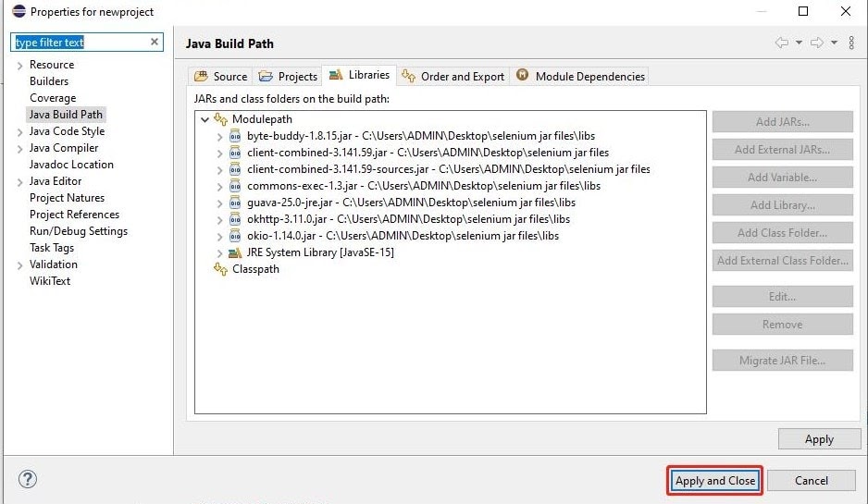Collapse the Modulepath node
The image size is (868, 504).
(205, 119)
